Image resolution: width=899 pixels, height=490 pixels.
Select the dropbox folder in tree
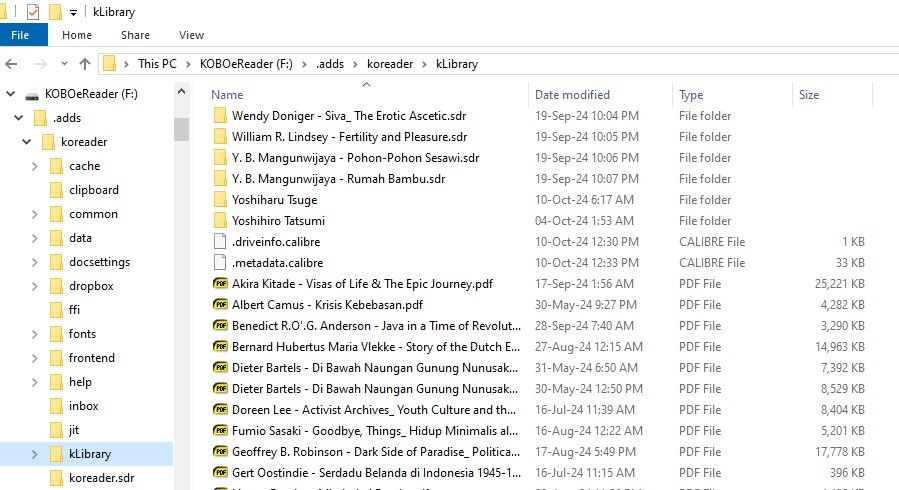pos(91,286)
